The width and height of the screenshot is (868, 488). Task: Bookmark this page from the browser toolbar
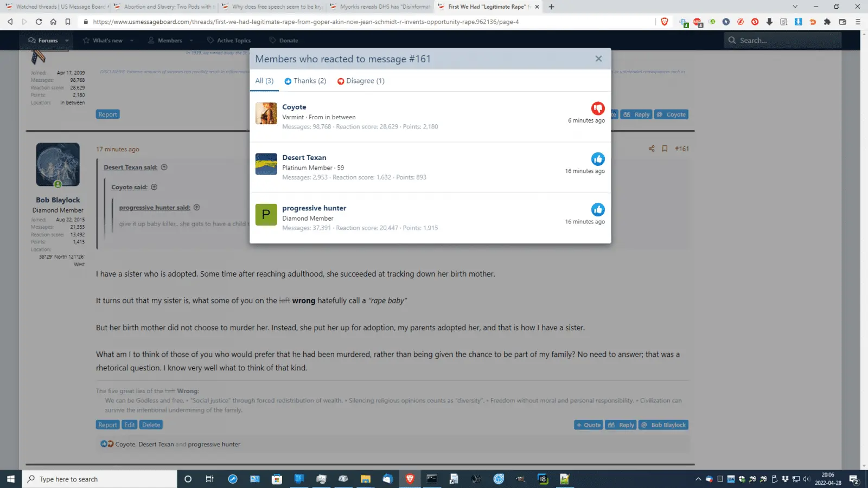coord(68,22)
